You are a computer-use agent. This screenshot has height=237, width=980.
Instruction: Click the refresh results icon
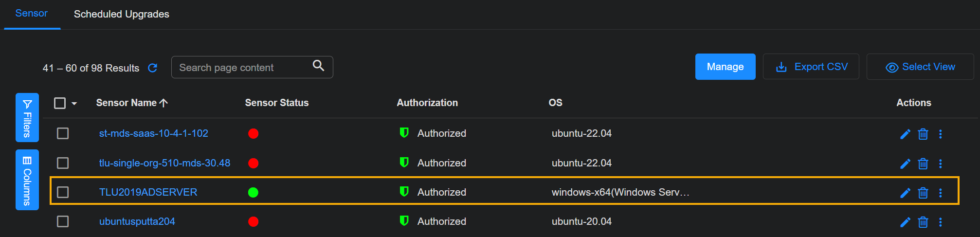click(x=152, y=68)
